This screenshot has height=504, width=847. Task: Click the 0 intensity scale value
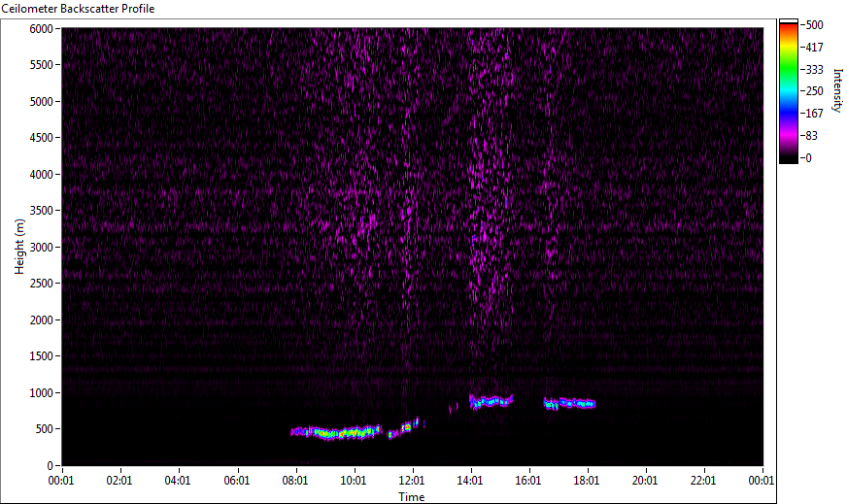tap(808, 158)
